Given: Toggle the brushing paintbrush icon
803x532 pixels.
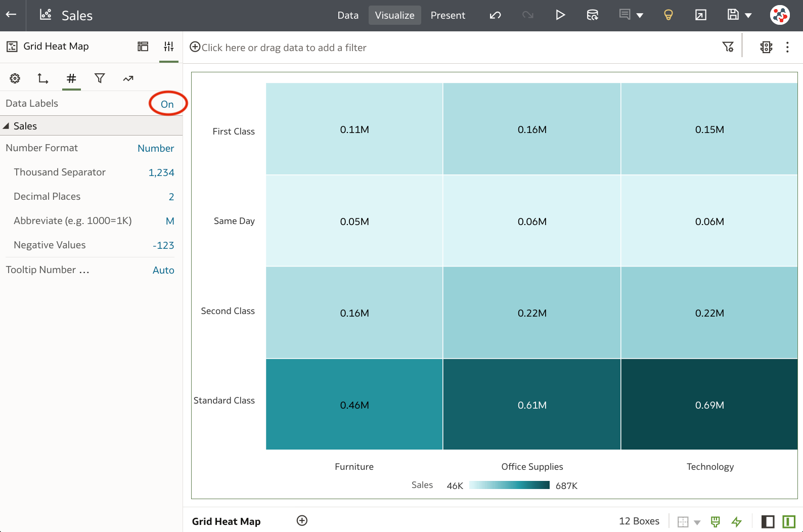Looking at the screenshot, I should (x=715, y=521).
